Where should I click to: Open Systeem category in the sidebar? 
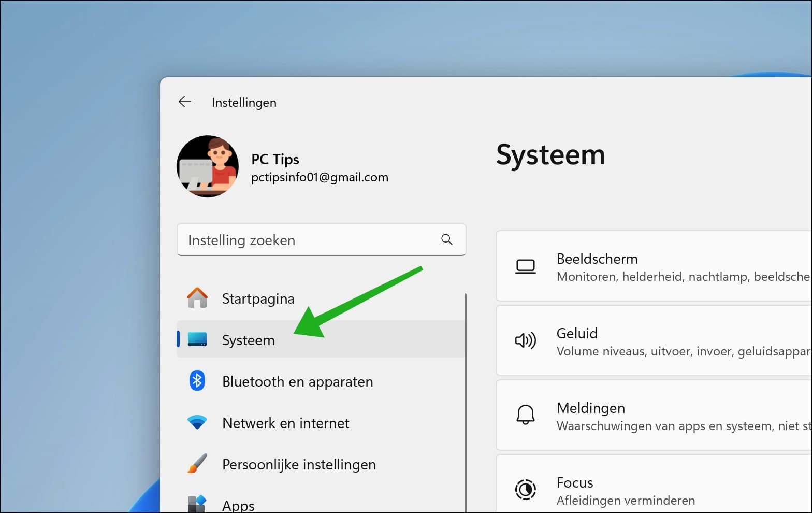(x=321, y=339)
